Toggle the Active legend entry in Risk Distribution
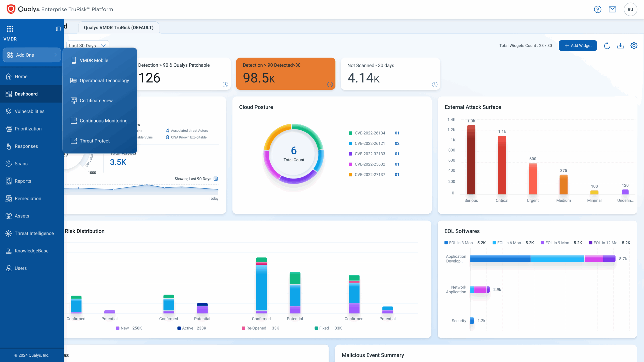 pyautogui.click(x=192, y=328)
